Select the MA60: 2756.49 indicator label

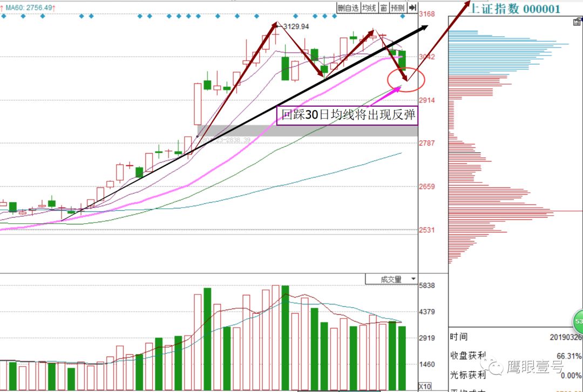click(x=28, y=8)
